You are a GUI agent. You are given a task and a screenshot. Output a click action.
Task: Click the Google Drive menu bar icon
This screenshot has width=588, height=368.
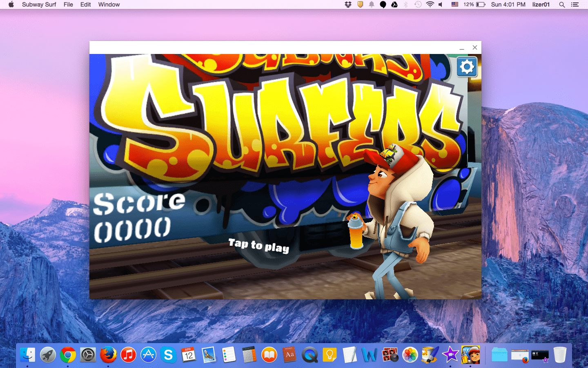tap(394, 4)
